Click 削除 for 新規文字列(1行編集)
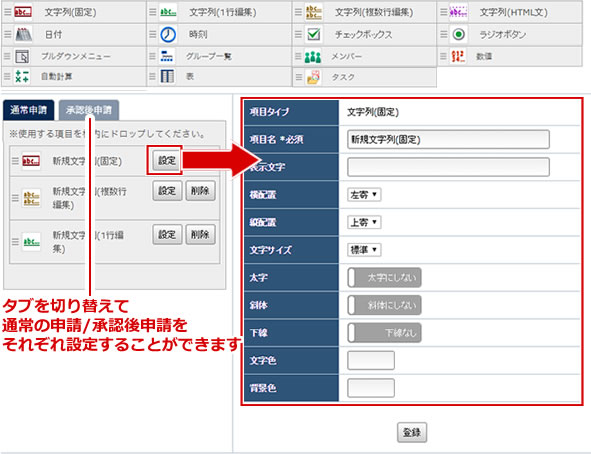This screenshot has width=591, height=454. coord(200,235)
